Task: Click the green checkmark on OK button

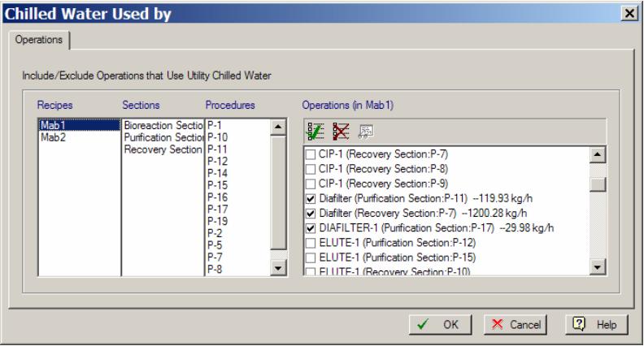Action: [x=424, y=325]
